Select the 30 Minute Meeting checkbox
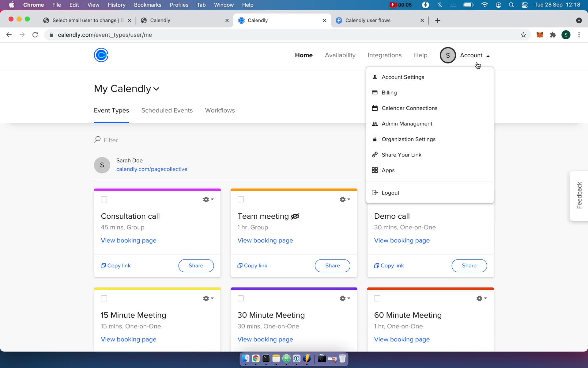 point(241,298)
